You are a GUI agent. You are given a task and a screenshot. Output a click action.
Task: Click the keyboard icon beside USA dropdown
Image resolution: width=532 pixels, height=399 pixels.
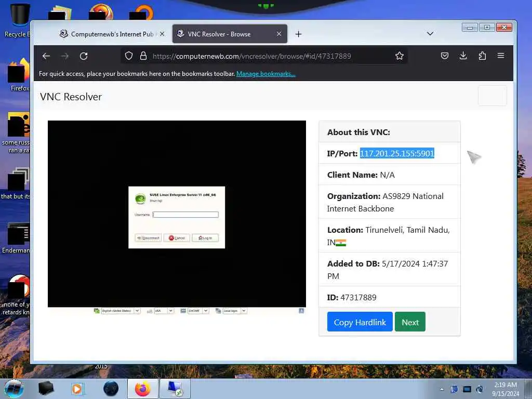149,311
